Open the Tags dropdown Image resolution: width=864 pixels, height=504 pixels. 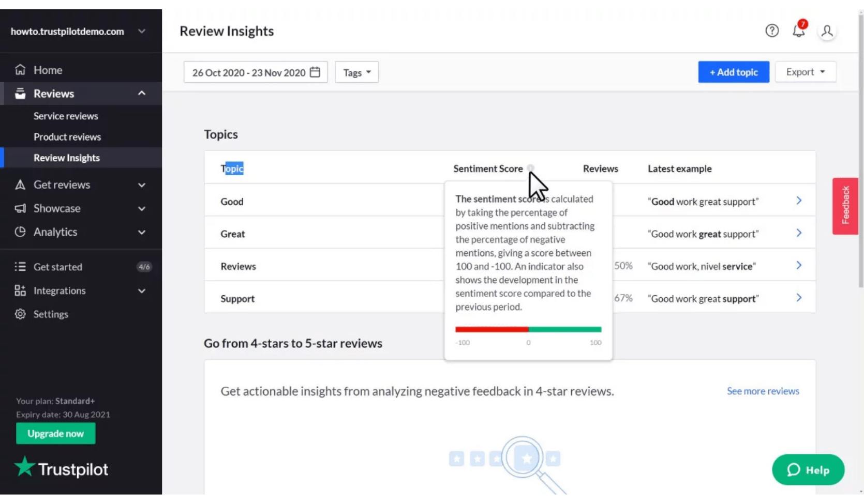(x=356, y=72)
